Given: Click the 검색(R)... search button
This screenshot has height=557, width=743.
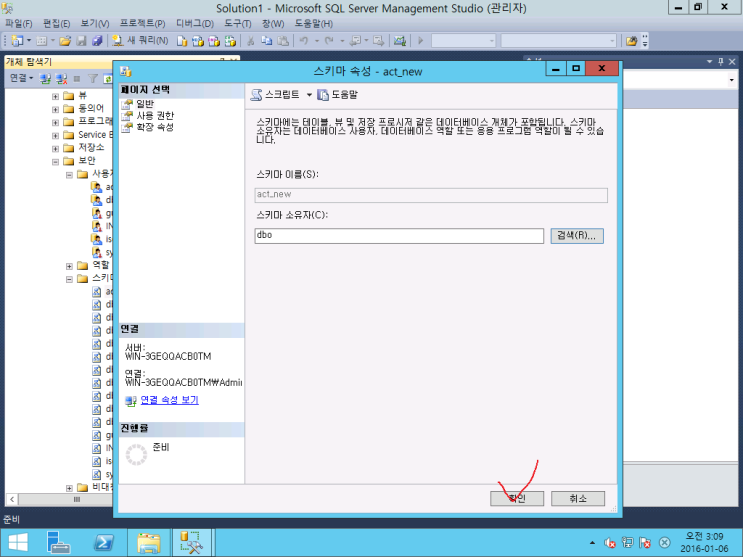Looking at the screenshot, I should click(x=577, y=236).
